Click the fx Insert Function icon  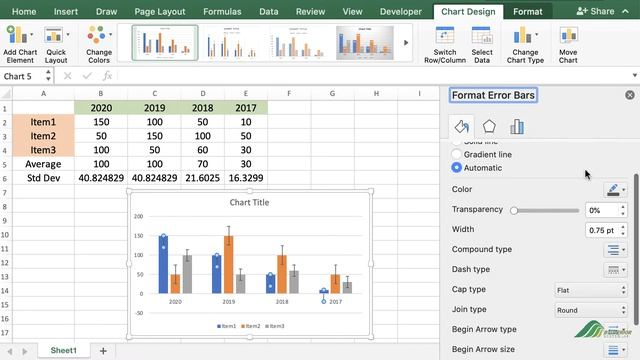(x=107, y=76)
